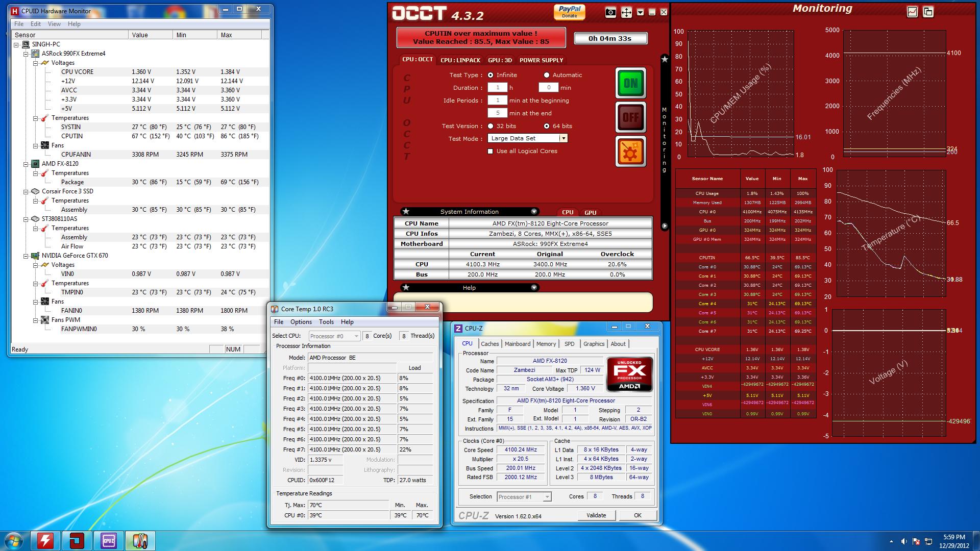The width and height of the screenshot is (980, 551).
Task: Stop the test with the OFF button
Action: pos(630,117)
